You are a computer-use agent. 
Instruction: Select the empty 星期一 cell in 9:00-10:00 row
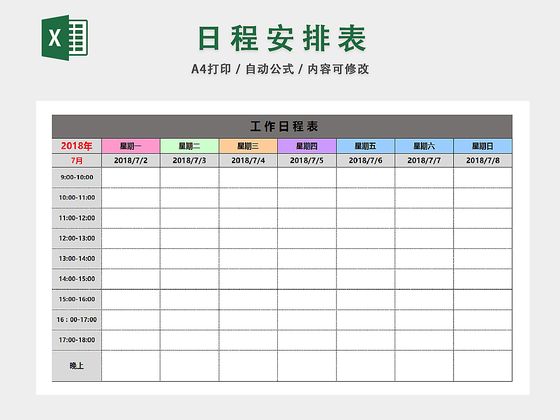[x=131, y=178]
